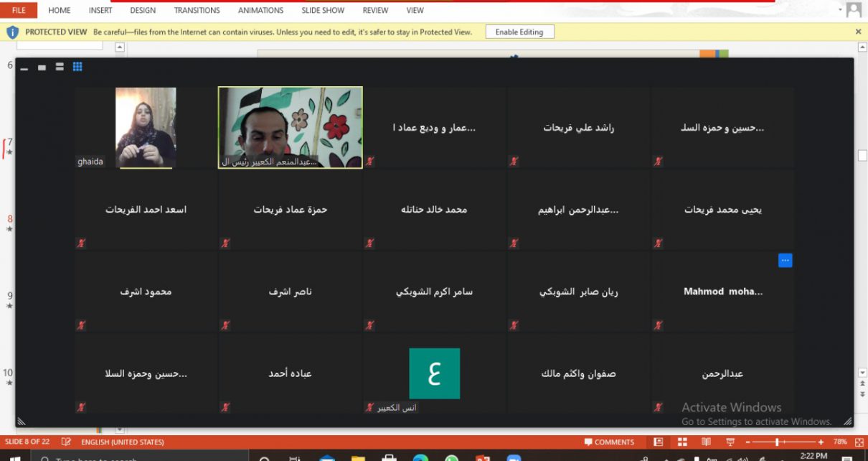Open spell check icon in status bar

tap(66, 442)
